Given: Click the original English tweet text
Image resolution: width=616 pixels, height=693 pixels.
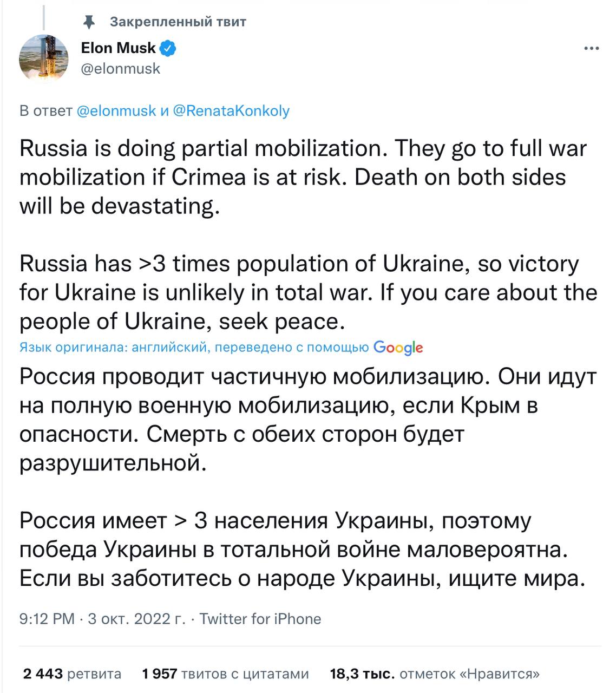Looking at the screenshot, I should coord(308,235).
